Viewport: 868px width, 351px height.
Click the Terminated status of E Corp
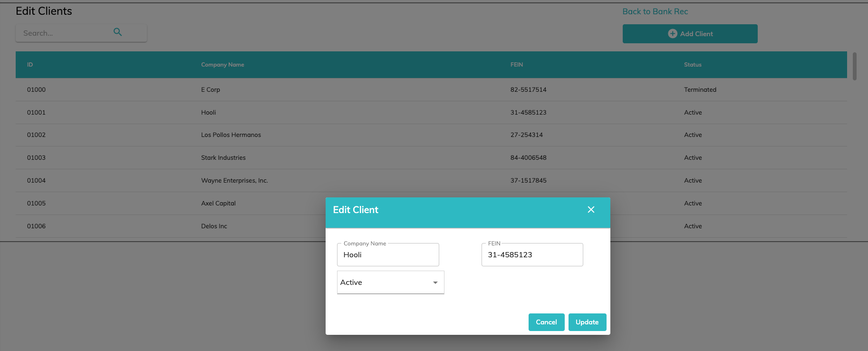pos(700,89)
